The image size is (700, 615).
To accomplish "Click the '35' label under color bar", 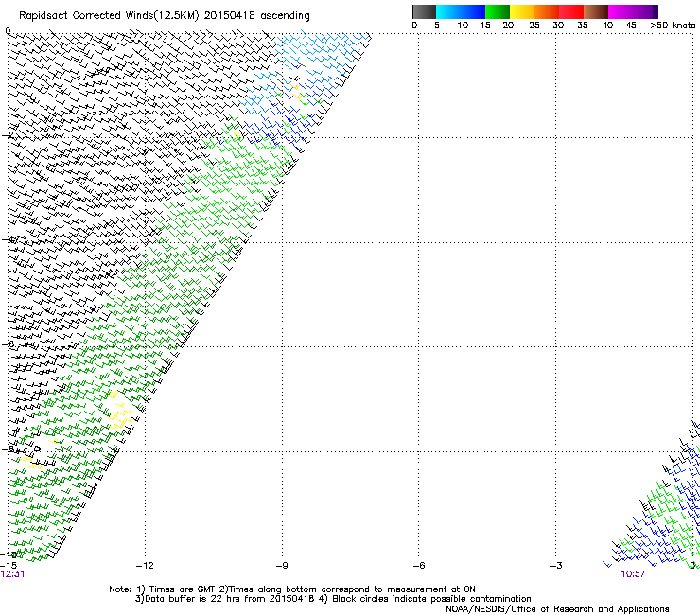I will (x=583, y=26).
